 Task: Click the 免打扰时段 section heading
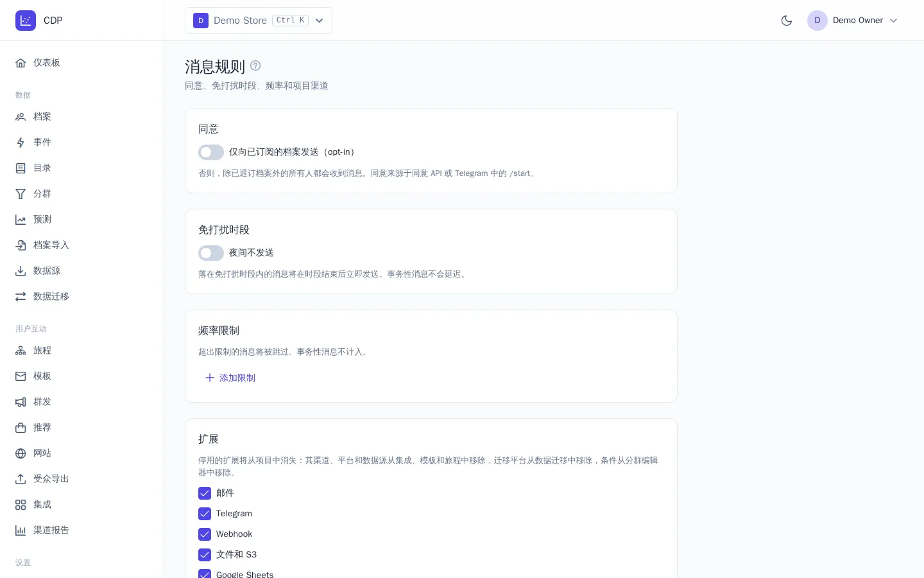224,230
